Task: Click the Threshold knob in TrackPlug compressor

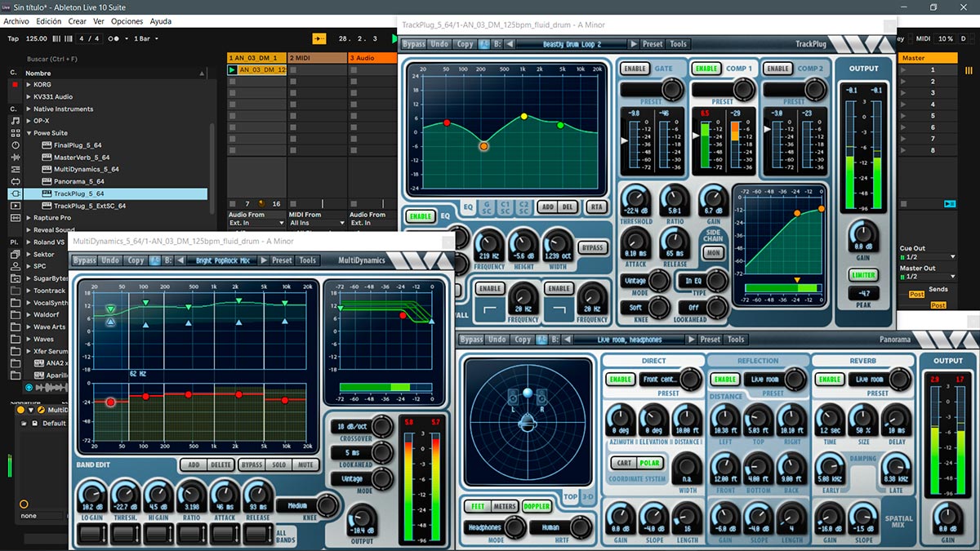Action: coord(635,199)
